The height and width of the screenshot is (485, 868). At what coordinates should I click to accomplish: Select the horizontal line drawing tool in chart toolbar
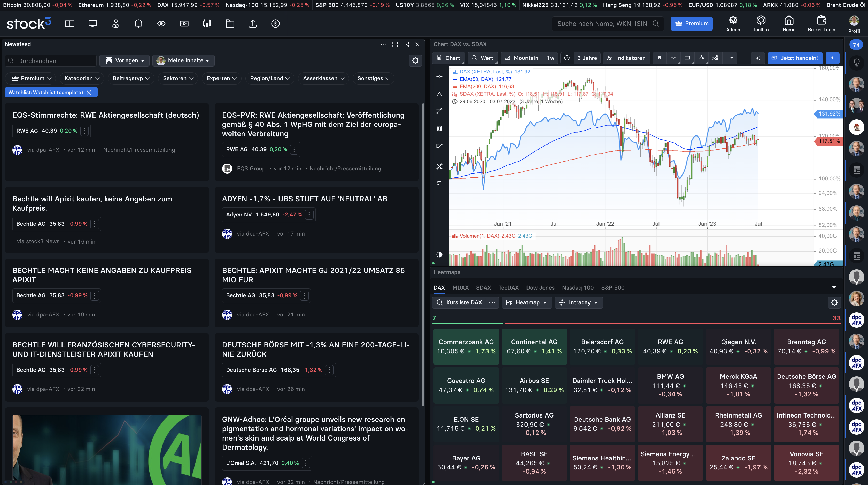point(673,58)
